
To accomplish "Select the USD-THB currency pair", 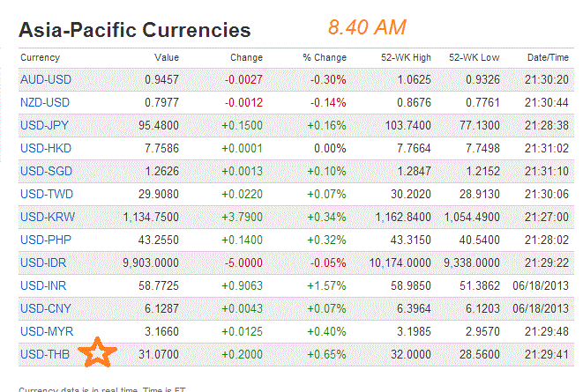I will coord(44,354).
